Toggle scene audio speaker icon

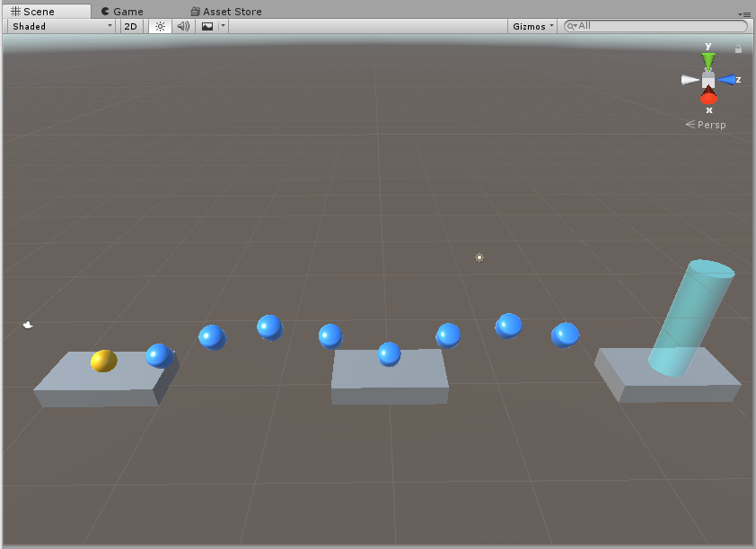click(x=183, y=27)
